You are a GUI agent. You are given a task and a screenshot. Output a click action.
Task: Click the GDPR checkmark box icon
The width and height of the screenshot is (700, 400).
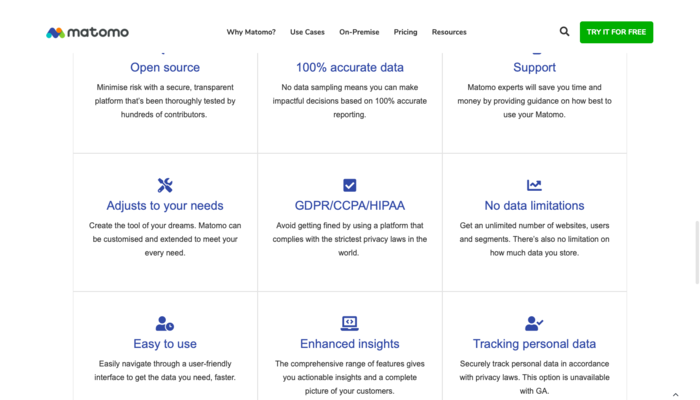350,185
